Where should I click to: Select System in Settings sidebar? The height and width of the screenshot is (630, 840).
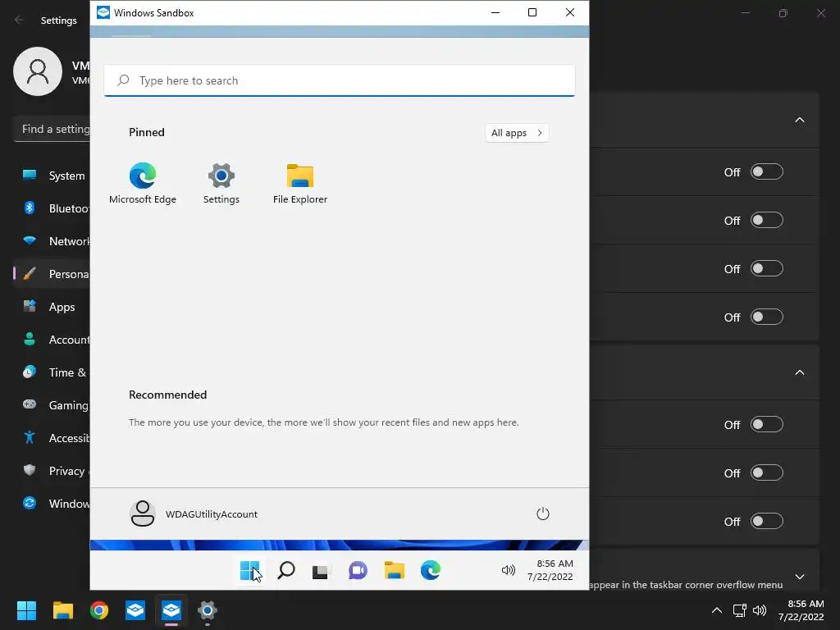click(x=52, y=176)
